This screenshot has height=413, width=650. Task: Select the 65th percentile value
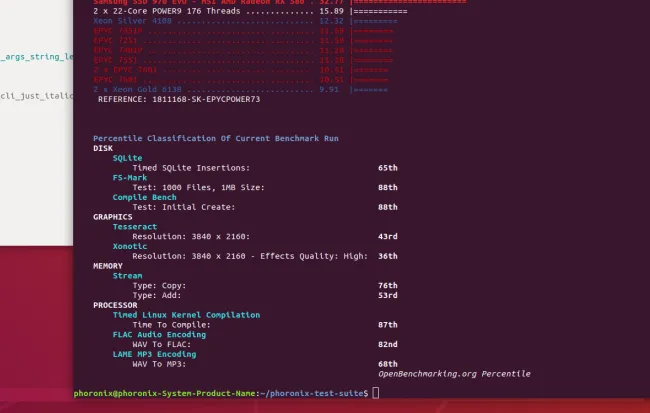tap(388, 168)
